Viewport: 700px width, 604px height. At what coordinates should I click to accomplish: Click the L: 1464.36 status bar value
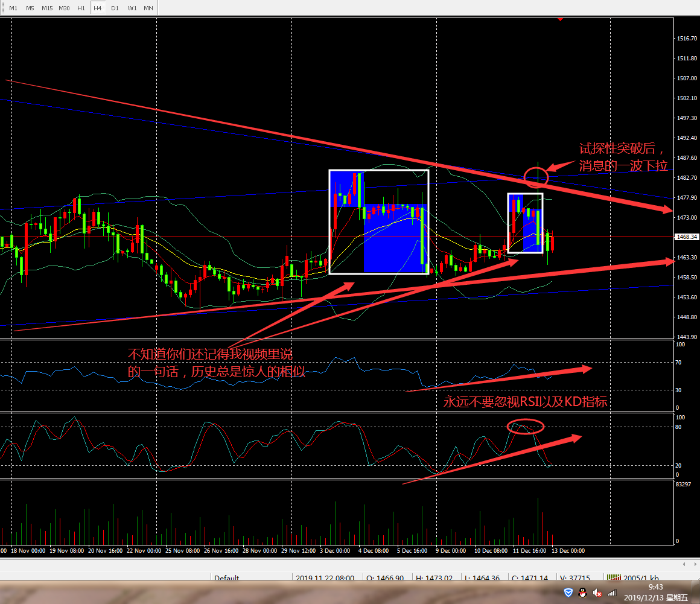482,577
